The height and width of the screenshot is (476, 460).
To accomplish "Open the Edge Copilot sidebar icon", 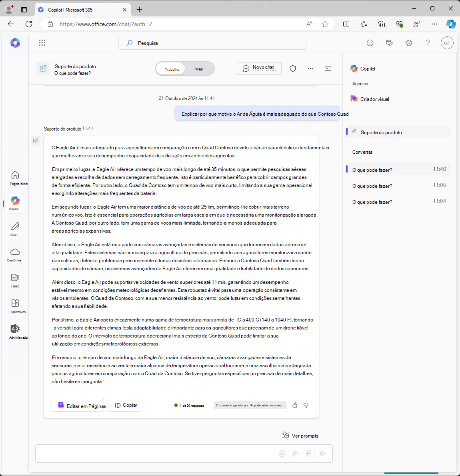I will point(451,24).
